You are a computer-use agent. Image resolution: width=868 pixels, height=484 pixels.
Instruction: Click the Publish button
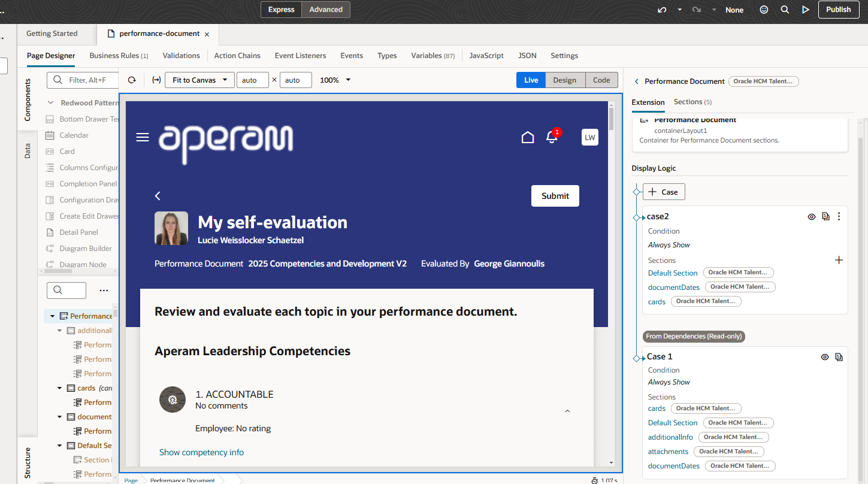coord(838,10)
